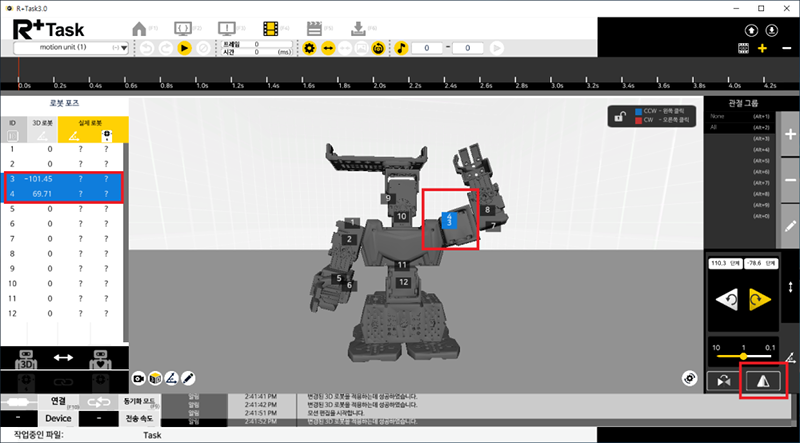
Task: Select joint ID 5 row in pose table
Action: pos(62,209)
